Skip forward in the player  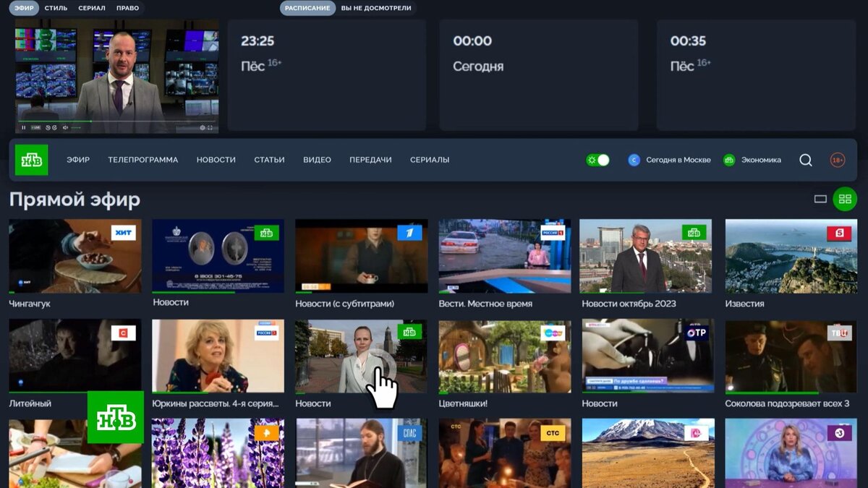pos(55,128)
